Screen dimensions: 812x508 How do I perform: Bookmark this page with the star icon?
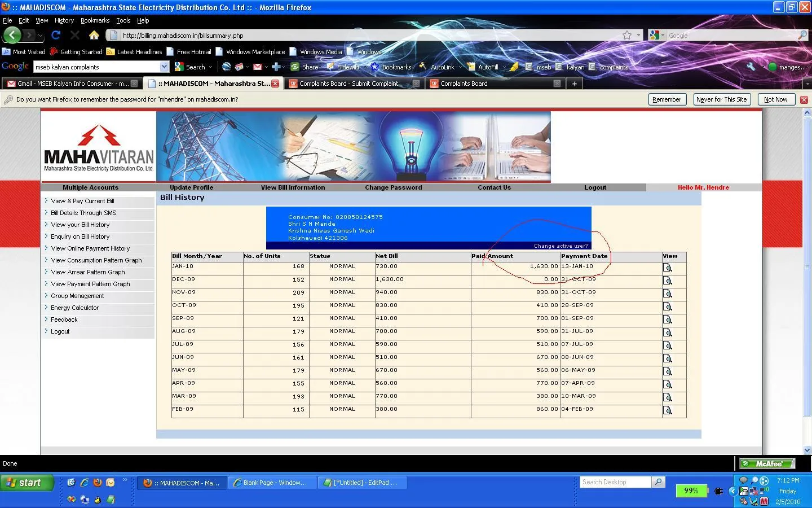point(627,35)
